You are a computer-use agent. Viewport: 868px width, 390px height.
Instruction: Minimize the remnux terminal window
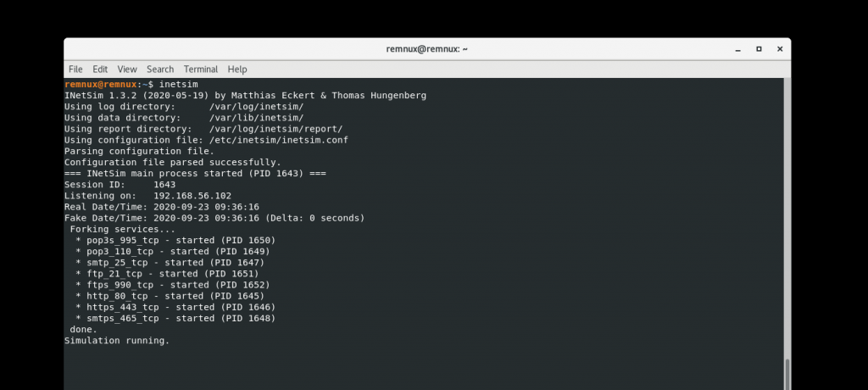[738, 49]
